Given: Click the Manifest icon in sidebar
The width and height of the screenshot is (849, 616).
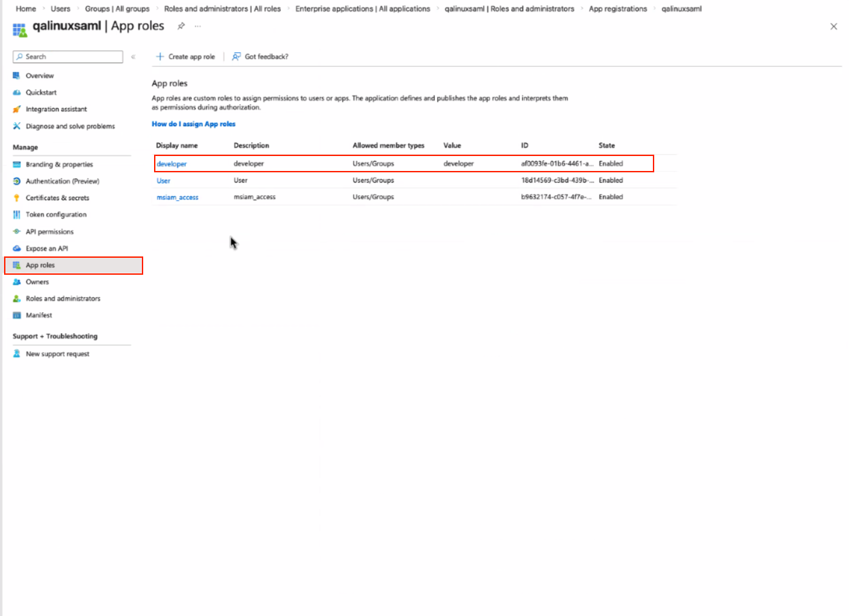Looking at the screenshot, I should point(17,315).
